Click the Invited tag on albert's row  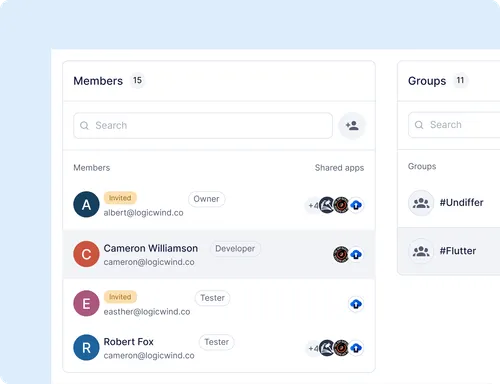click(x=120, y=198)
